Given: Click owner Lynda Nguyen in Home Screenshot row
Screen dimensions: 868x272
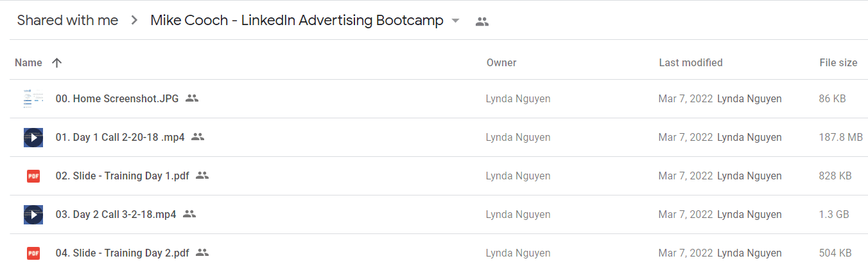Looking at the screenshot, I should pyautogui.click(x=518, y=98).
